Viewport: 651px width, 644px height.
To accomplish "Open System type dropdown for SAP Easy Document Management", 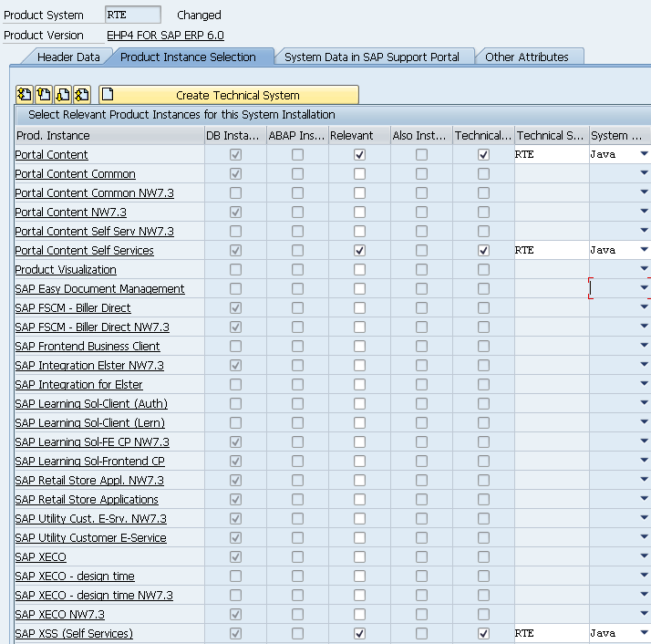I will click(644, 287).
